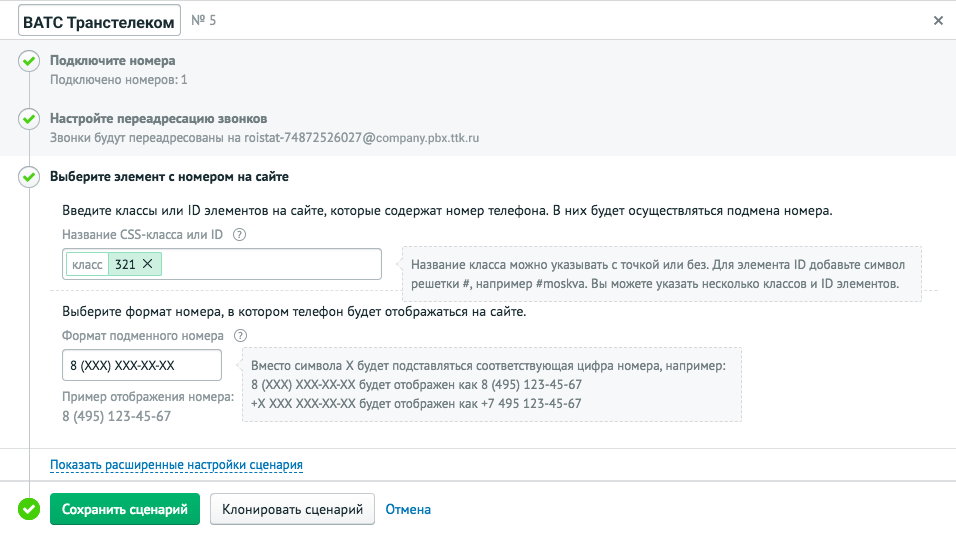Focus the CSS class or ID input
Screen dimensions: 956x536
[270, 264]
